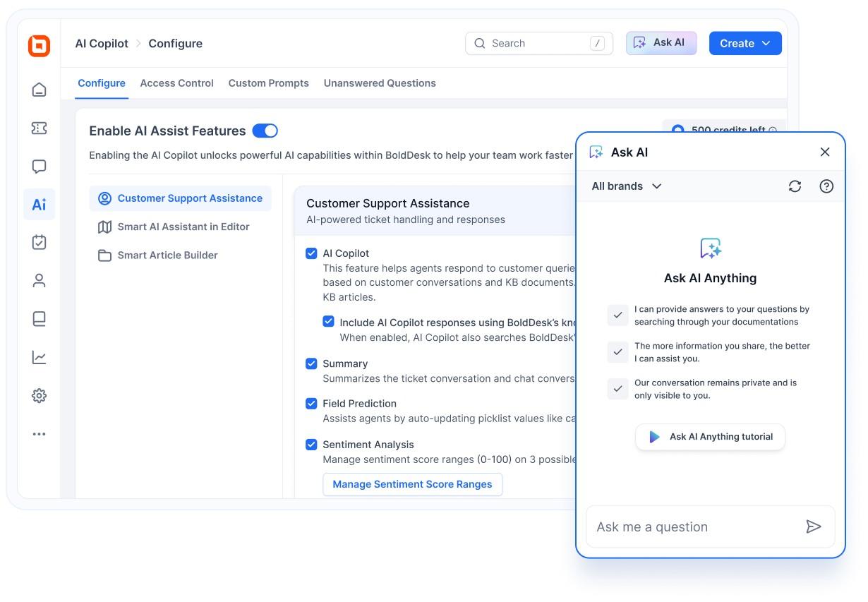
Task: Toggle Enable AI Assist Features switch
Action: pyautogui.click(x=265, y=131)
